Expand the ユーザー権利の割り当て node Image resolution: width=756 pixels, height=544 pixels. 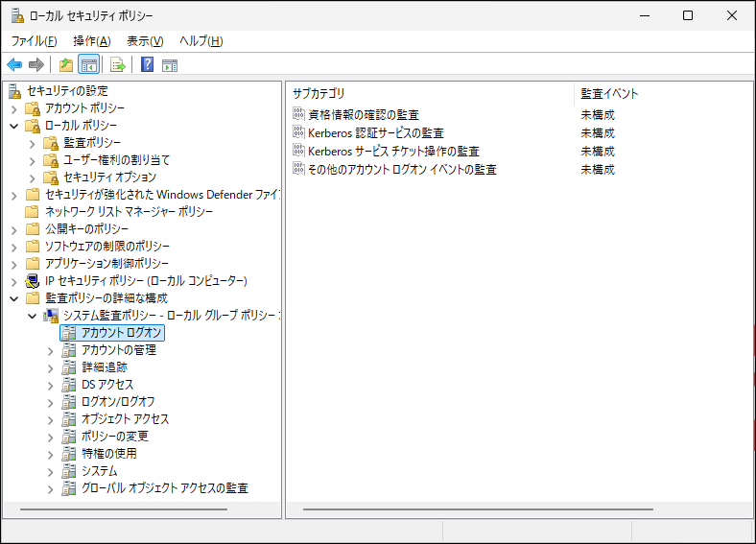pyautogui.click(x=33, y=160)
